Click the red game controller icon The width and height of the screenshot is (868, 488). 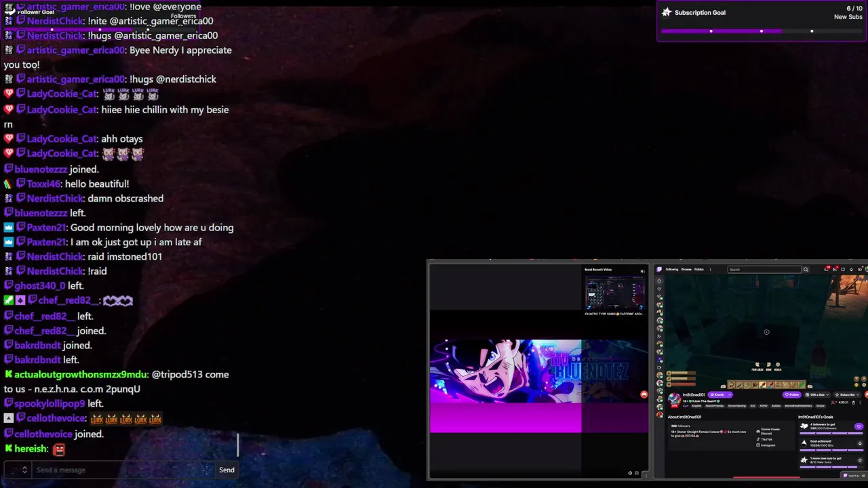click(x=644, y=394)
